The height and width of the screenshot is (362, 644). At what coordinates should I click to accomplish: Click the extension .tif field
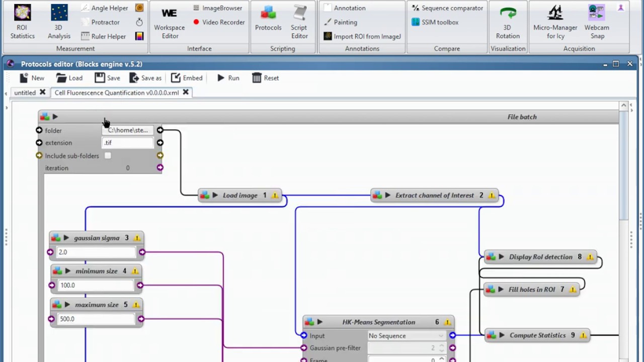[x=128, y=143]
